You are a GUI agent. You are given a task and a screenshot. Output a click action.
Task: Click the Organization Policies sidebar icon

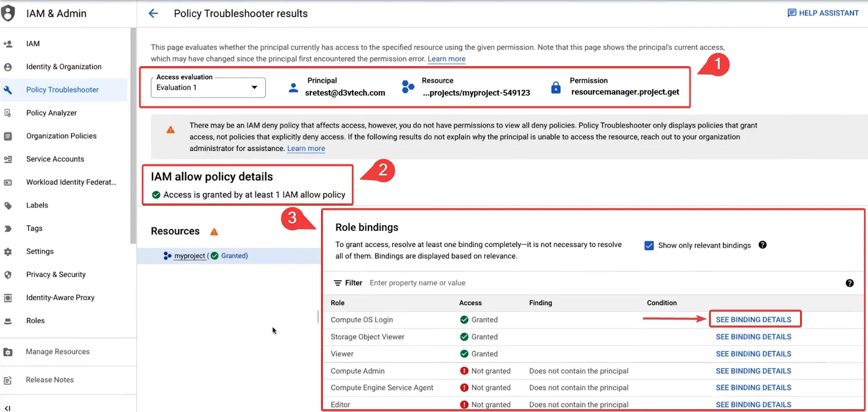(8, 136)
